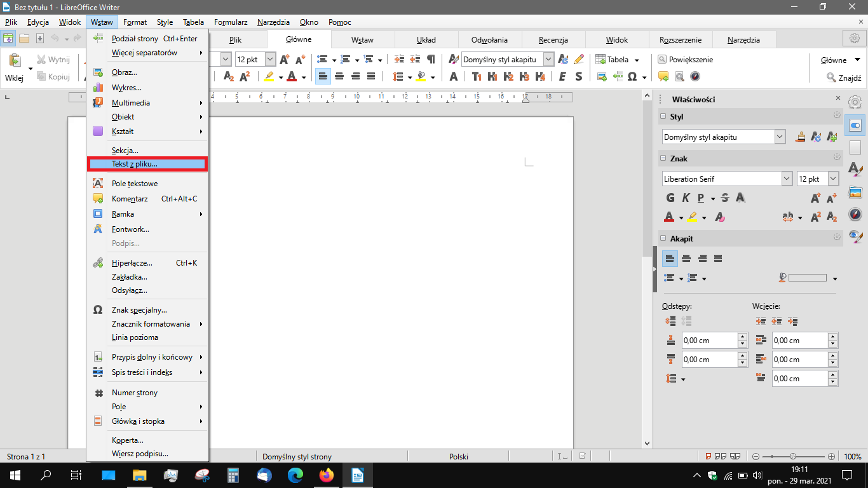Open Page deck icon in sidebar
Screen dimensions: 868x488
(x=855, y=147)
